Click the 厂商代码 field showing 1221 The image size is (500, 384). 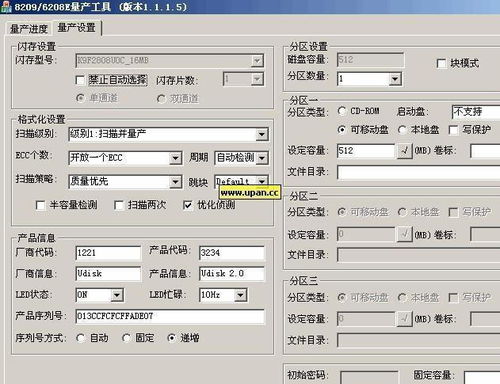point(108,253)
